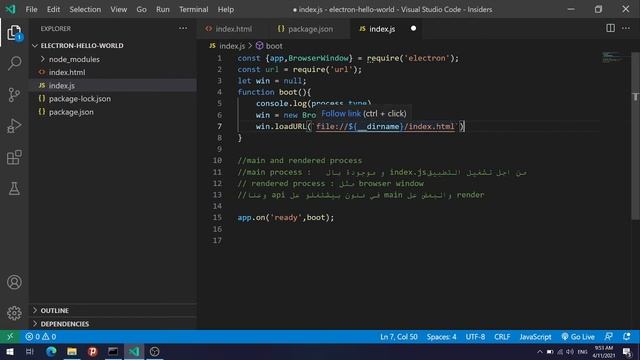Click index.js in the breadcrumb
Image resolution: width=640 pixels, height=360 pixels.
coord(232,46)
